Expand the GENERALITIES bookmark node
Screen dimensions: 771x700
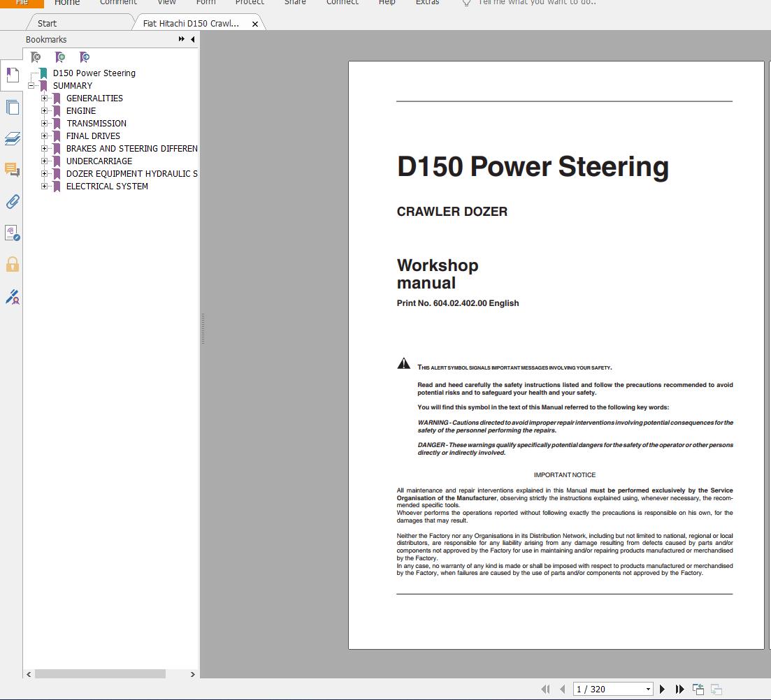[x=44, y=99]
